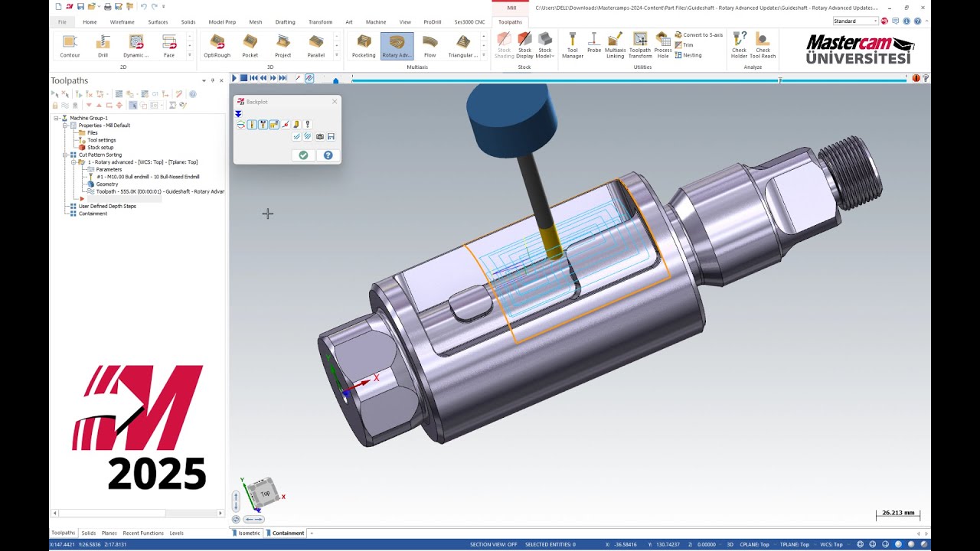Start the Process Hole utility
Viewport: 980px width, 551px height.
click(663, 46)
